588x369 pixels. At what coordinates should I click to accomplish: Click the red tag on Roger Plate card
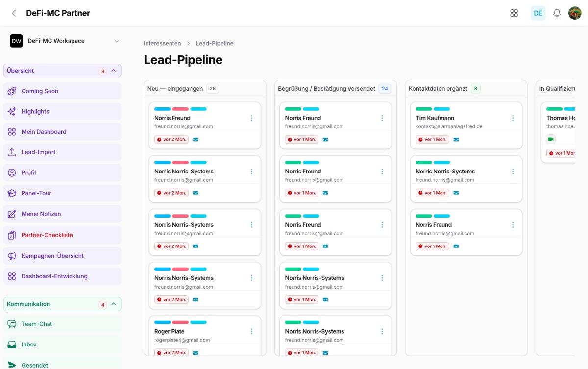[x=180, y=322]
